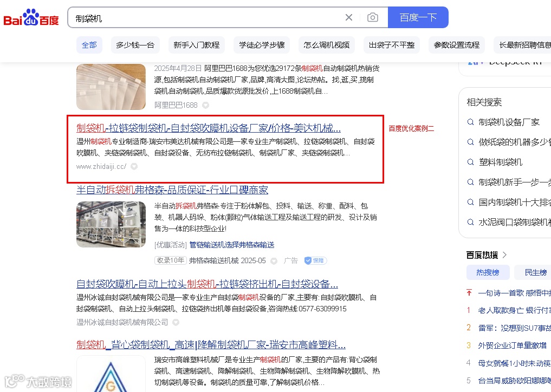Switch to the 热搜榜 tab
This screenshot has width=551, height=392.
[x=488, y=272]
